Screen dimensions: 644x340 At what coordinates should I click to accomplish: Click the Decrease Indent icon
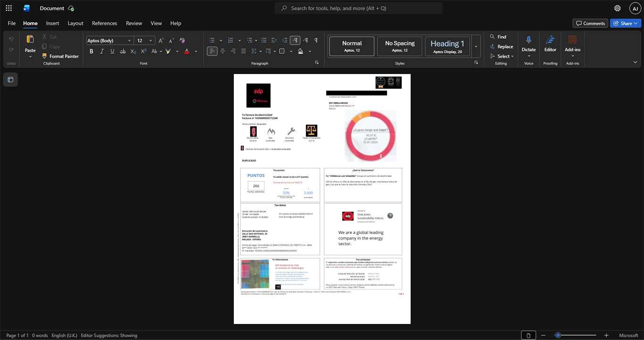[274, 41]
